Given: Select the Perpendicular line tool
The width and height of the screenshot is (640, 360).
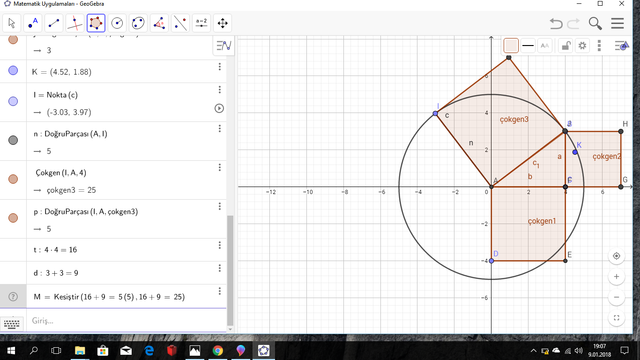Looking at the screenshot, I should point(75,23).
